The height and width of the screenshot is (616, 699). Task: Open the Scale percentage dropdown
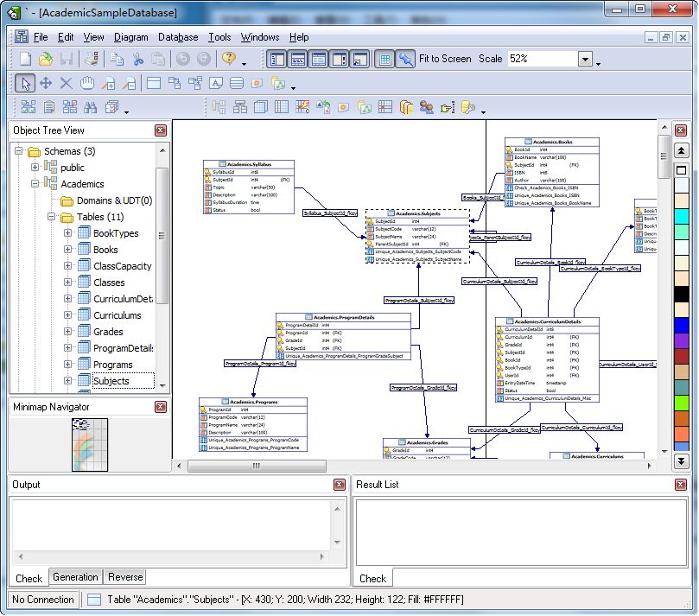pos(585,59)
